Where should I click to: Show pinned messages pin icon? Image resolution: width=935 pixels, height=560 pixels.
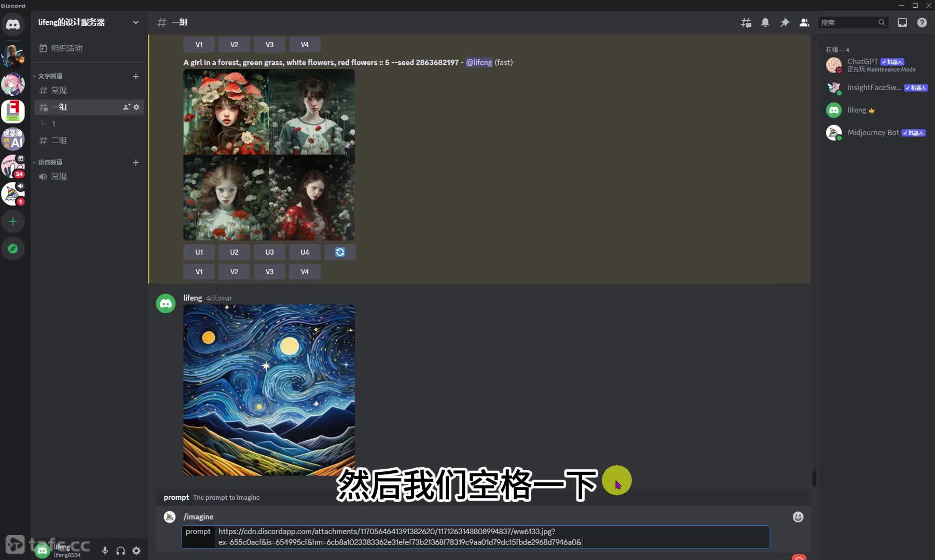(x=785, y=22)
